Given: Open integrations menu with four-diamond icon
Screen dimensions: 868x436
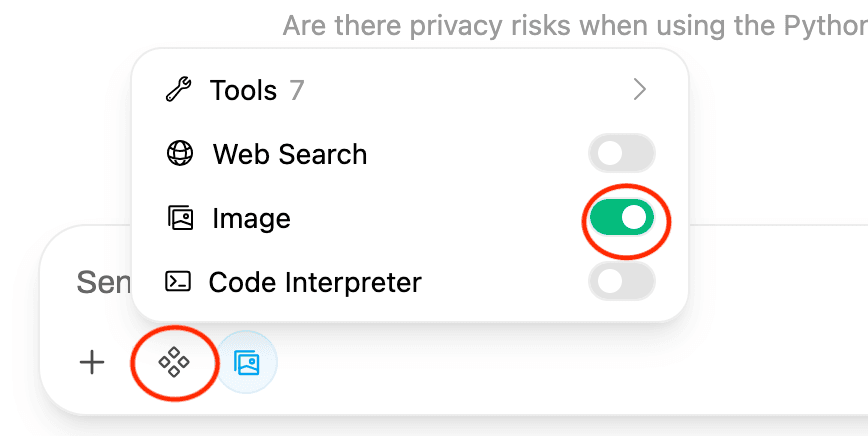Looking at the screenshot, I should (174, 362).
